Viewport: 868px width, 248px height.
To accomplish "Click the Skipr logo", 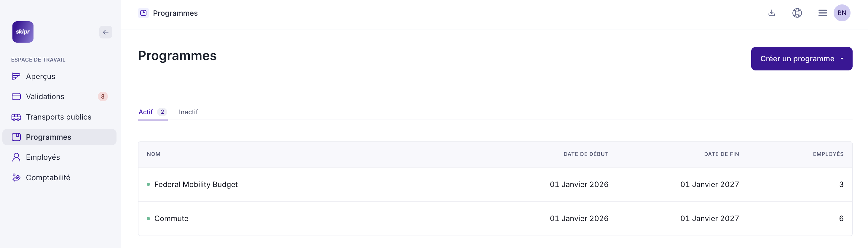I will pyautogui.click(x=23, y=32).
